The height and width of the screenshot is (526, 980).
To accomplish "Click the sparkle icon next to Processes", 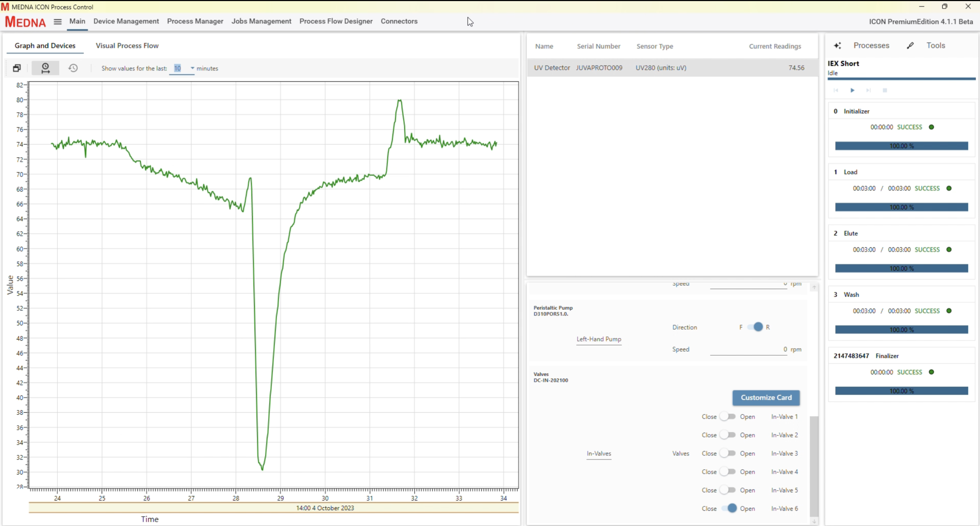I will point(838,45).
